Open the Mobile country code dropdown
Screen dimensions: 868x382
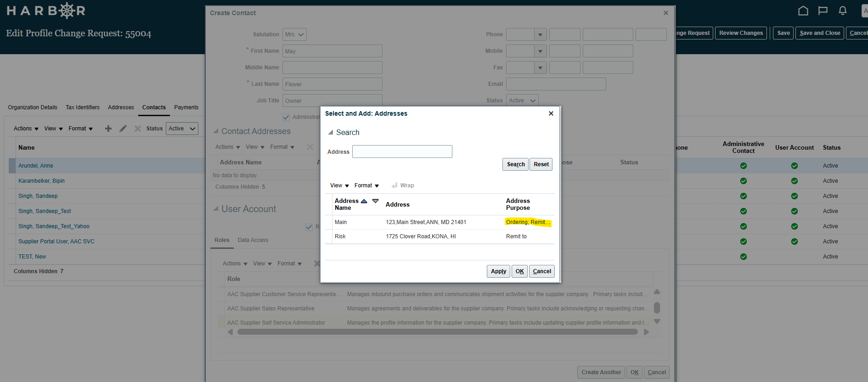[540, 51]
